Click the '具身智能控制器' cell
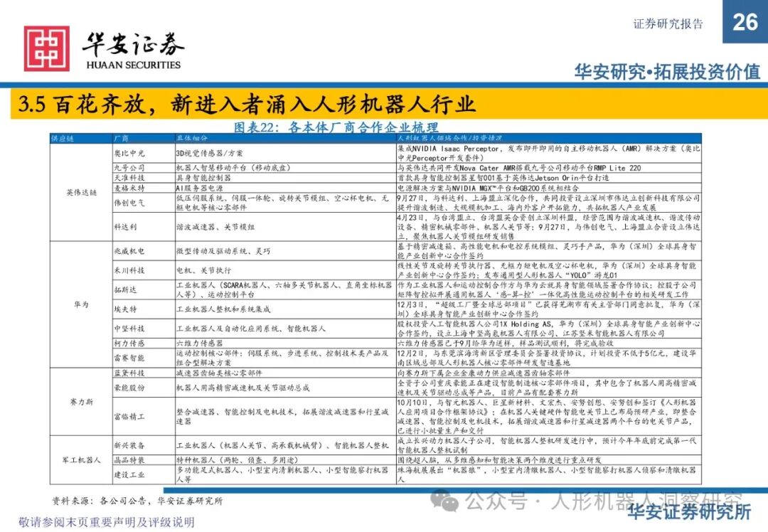The height and width of the screenshot is (532, 768). [286, 178]
